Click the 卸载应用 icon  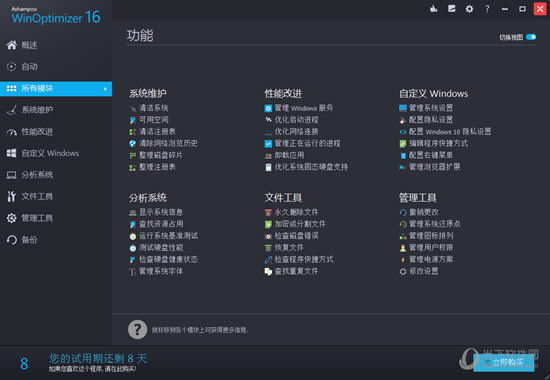click(268, 155)
